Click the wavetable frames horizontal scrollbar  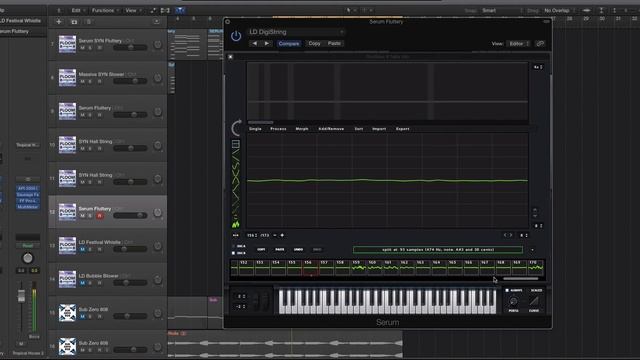(520, 279)
